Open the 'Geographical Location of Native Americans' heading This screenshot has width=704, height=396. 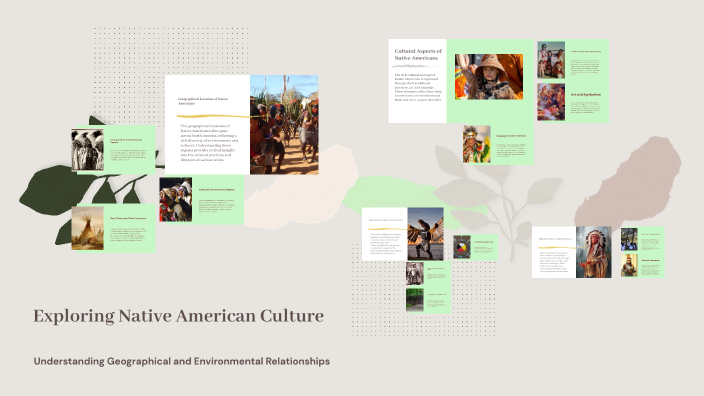(x=203, y=101)
